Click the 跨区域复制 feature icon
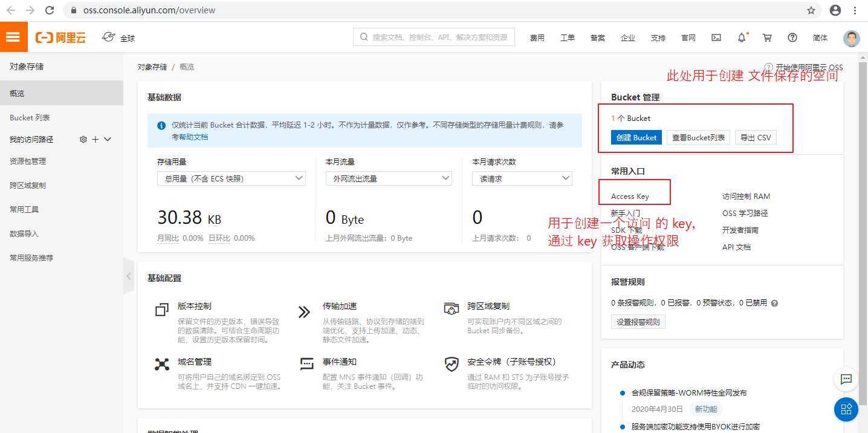The image size is (868, 433). tap(452, 308)
